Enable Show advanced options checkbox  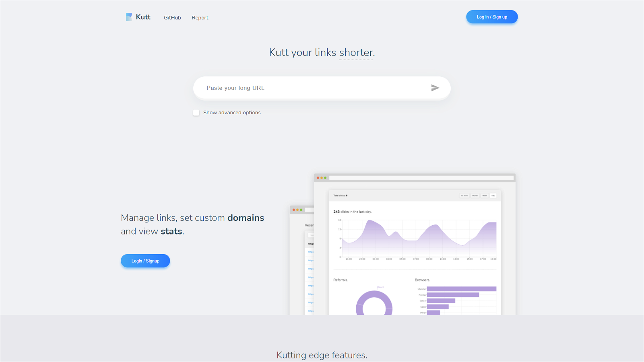[x=196, y=113]
